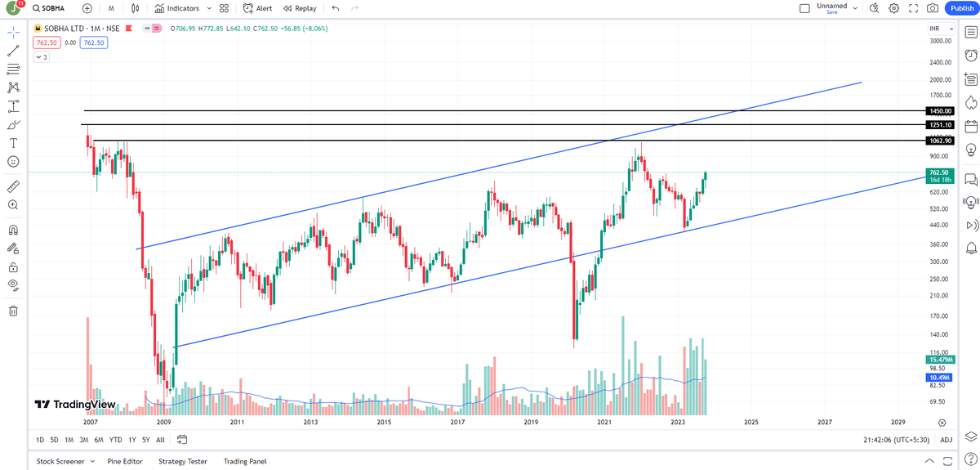Open chart settings gear icon
Screen dimensions: 980x470
894,8
